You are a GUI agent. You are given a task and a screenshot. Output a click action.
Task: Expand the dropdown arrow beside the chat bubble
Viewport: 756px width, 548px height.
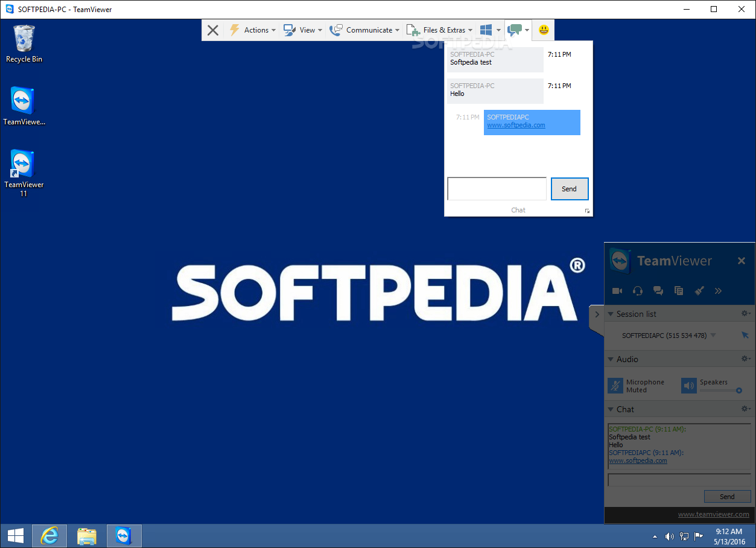(x=527, y=30)
